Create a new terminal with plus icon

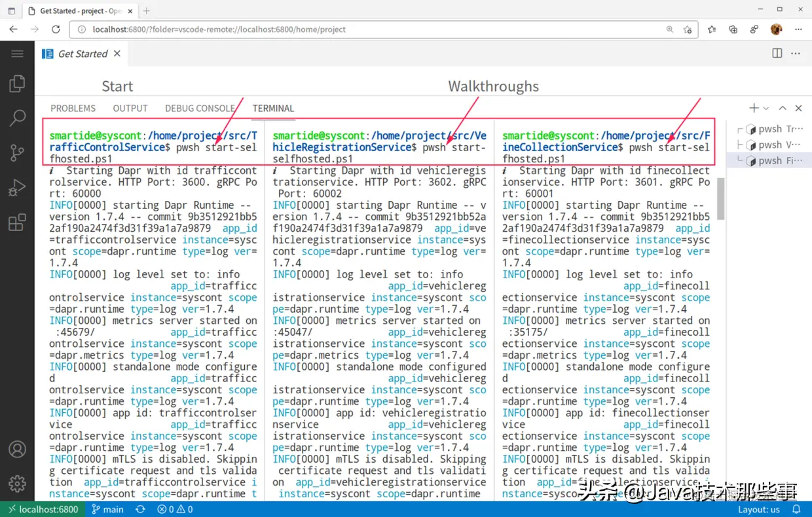pyautogui.click(x=754, y=108)
